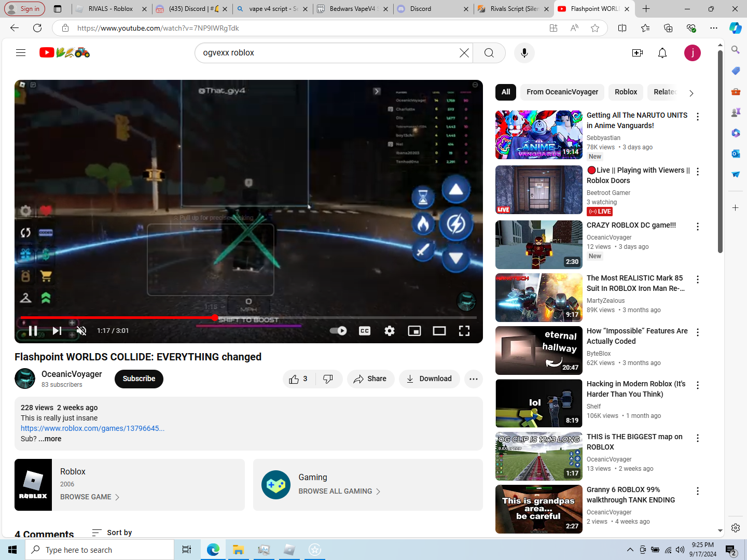Open Outlook in Edge sidebar
The width and height of the screenshot is (747, 560).
(x=736, y=154)
